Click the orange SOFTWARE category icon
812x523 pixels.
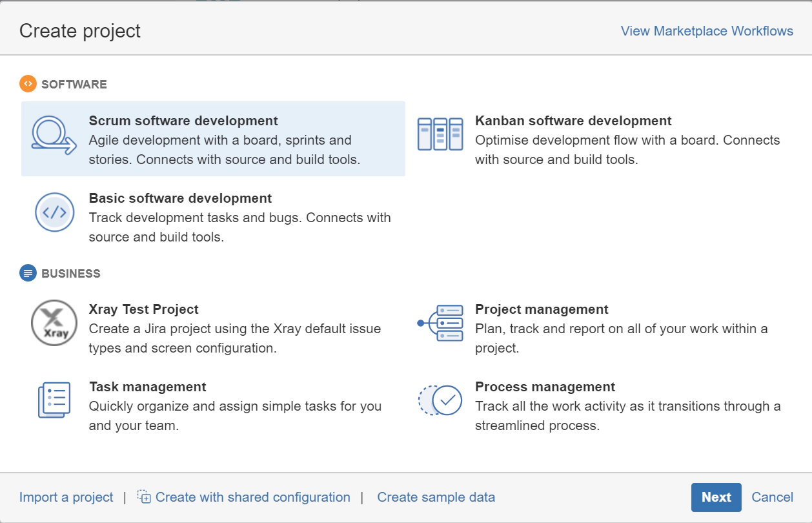point(27,84)
